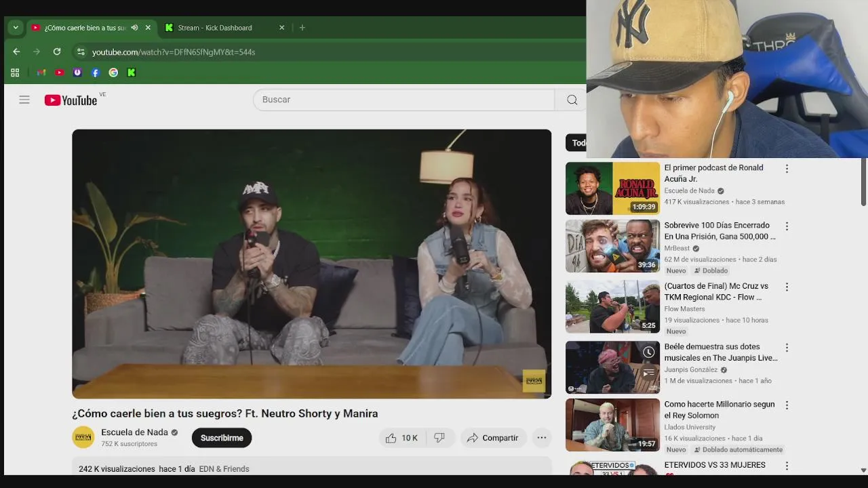Click the Buscar search field
This screenshot has width=868, height=488.
click(403, 100)
